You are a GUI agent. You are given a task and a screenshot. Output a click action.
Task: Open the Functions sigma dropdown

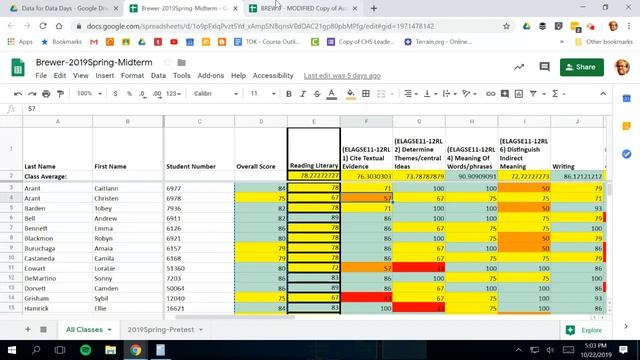coord(558,94)
